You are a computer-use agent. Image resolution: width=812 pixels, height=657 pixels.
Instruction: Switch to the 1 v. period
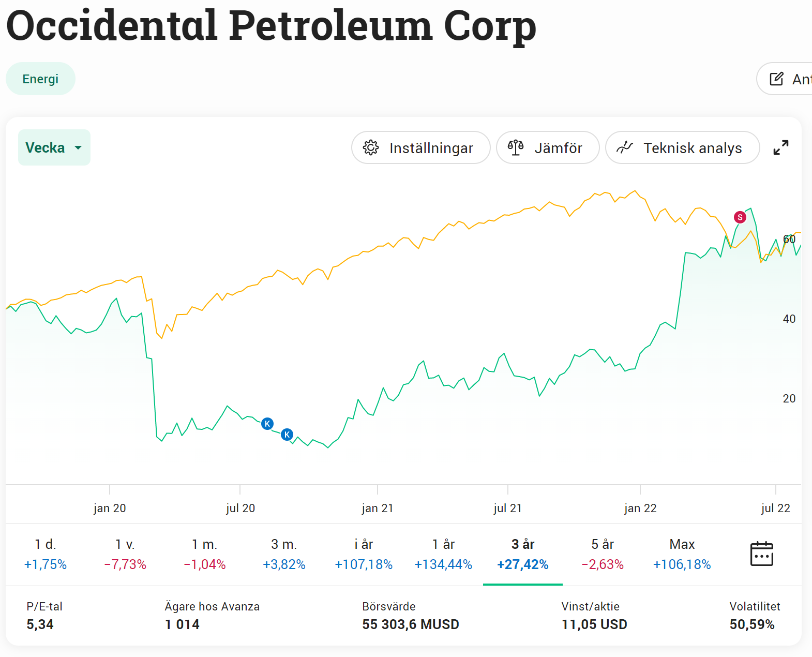tap(125, 554)
